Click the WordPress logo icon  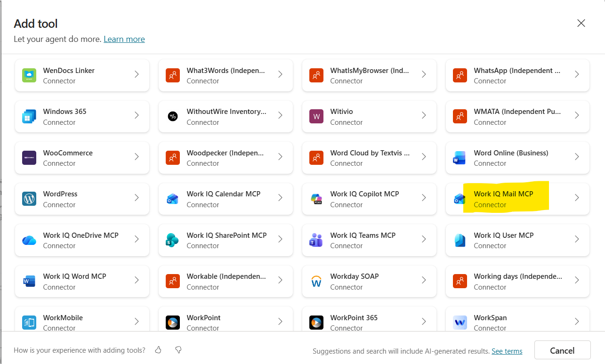click(29, 199)
